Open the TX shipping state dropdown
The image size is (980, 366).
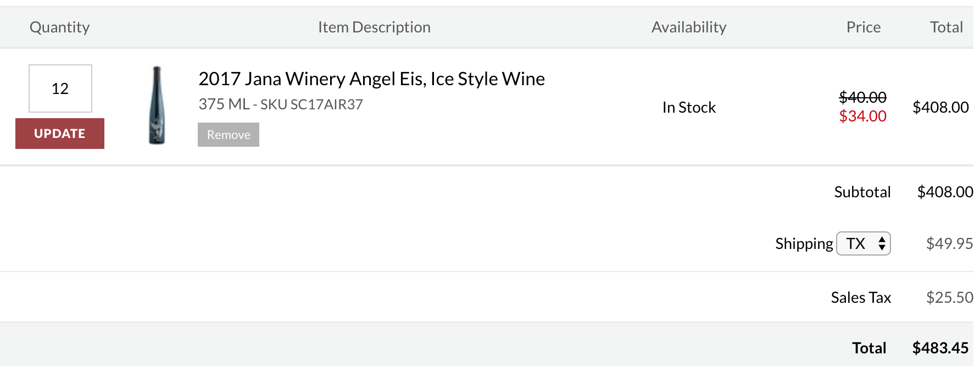(863, 243)
